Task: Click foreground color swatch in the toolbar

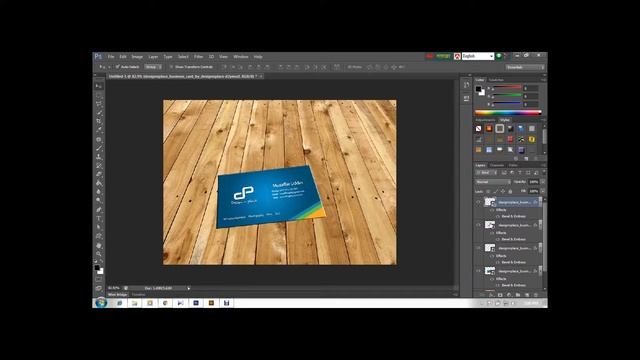Action: tap(97, 268)
